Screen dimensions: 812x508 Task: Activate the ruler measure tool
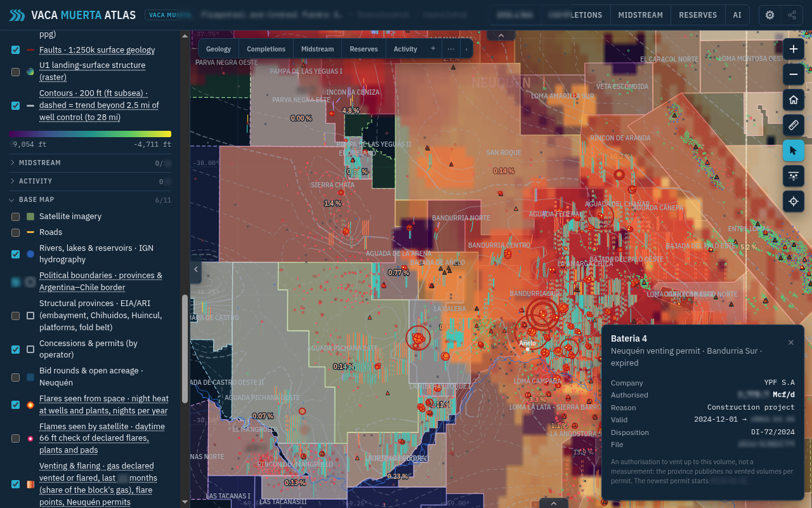793,125
